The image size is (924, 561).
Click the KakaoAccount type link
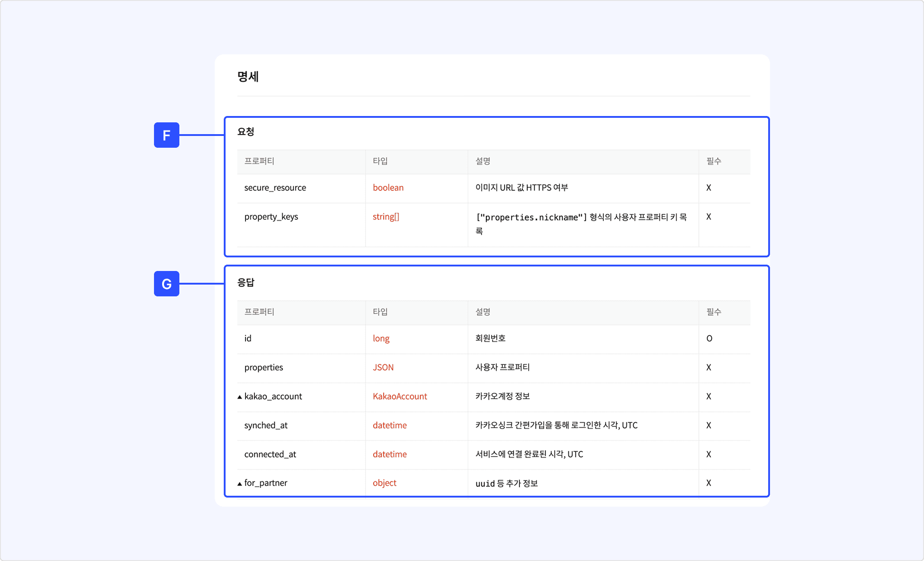coord(399,397)
